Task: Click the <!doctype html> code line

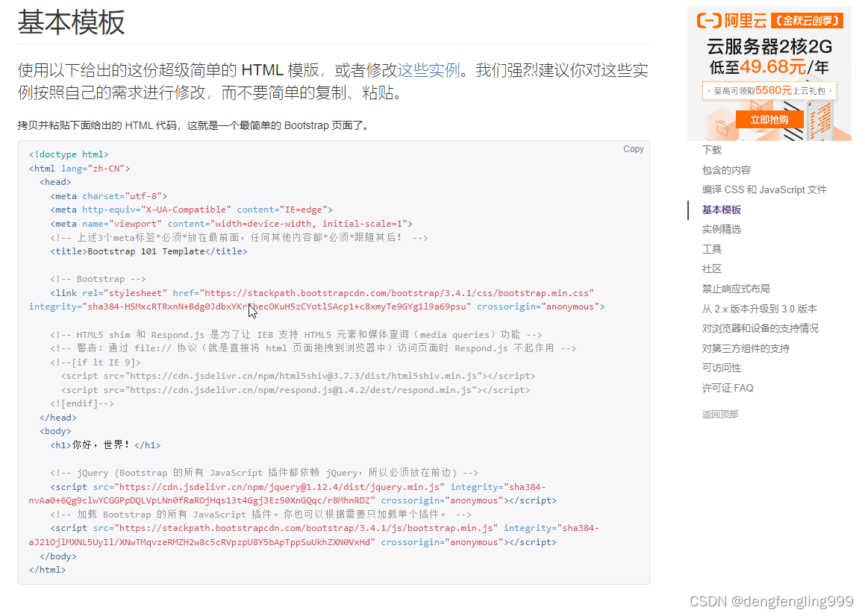Action: point(69,154)
